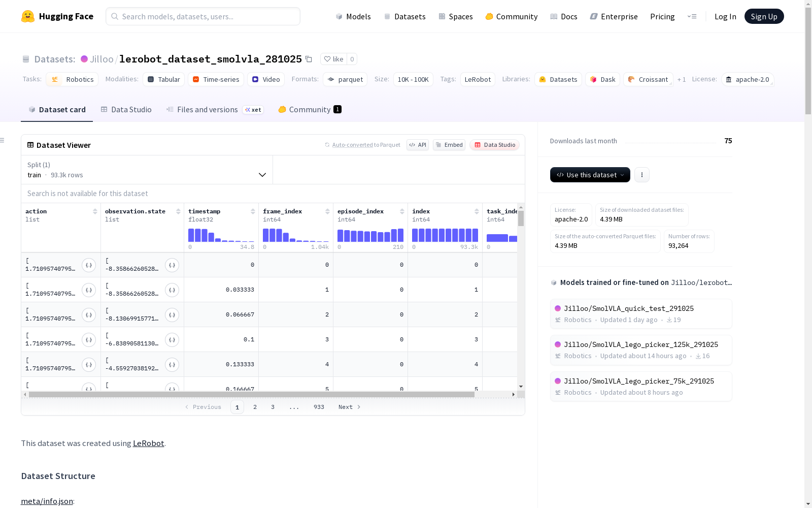812x508 pixels.
Task: Expand the Use this dataset dropdown
Action: (590, 175)
